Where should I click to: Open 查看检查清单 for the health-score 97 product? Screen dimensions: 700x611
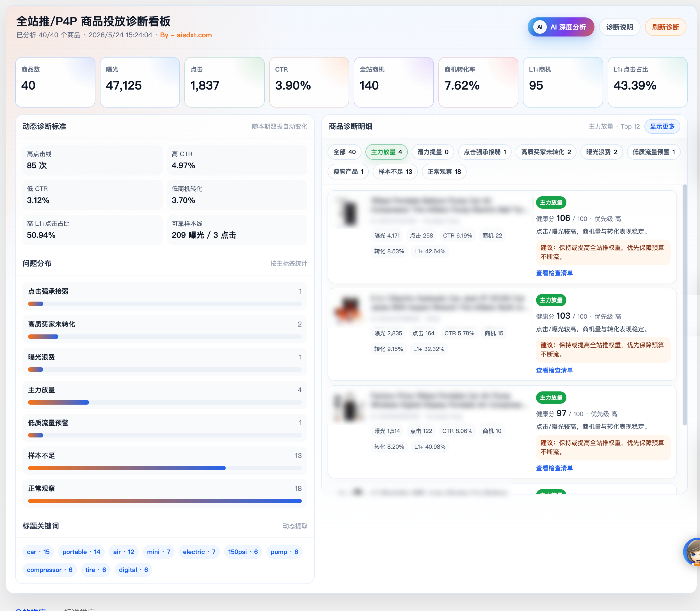[x=554, y=468]
